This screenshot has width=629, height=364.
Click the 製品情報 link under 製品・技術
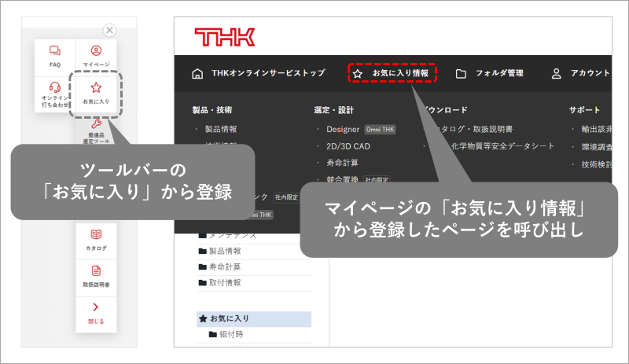coord(220,128)
